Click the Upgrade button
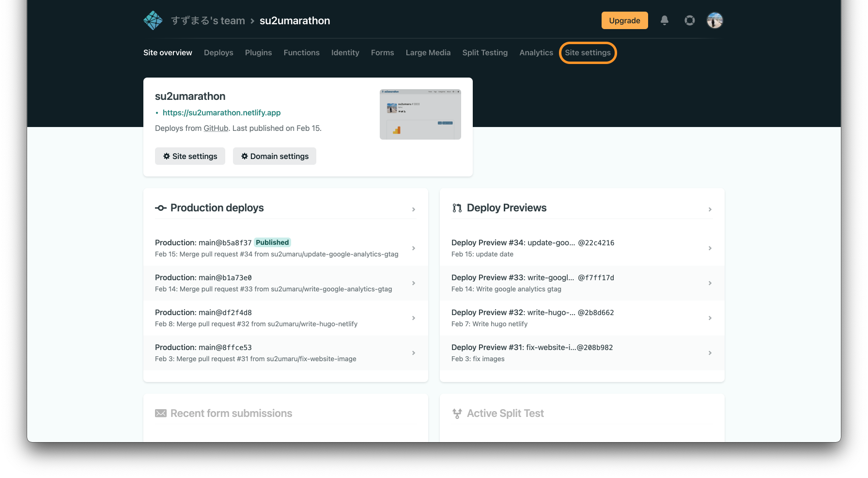 [625, 20]
